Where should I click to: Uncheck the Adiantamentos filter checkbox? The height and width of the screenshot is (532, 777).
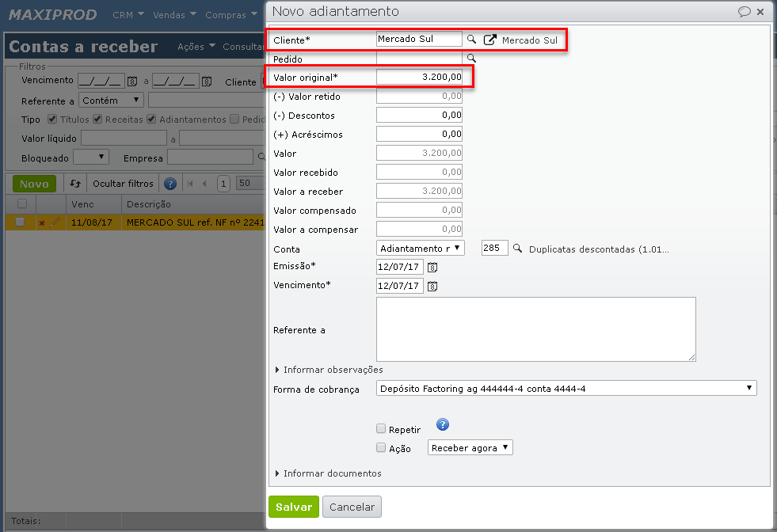pos(151,119)
